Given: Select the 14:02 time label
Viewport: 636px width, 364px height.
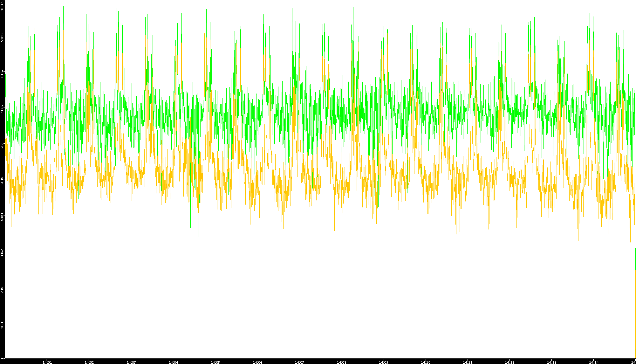Looking at the screenshot, I should pos(89,362).
